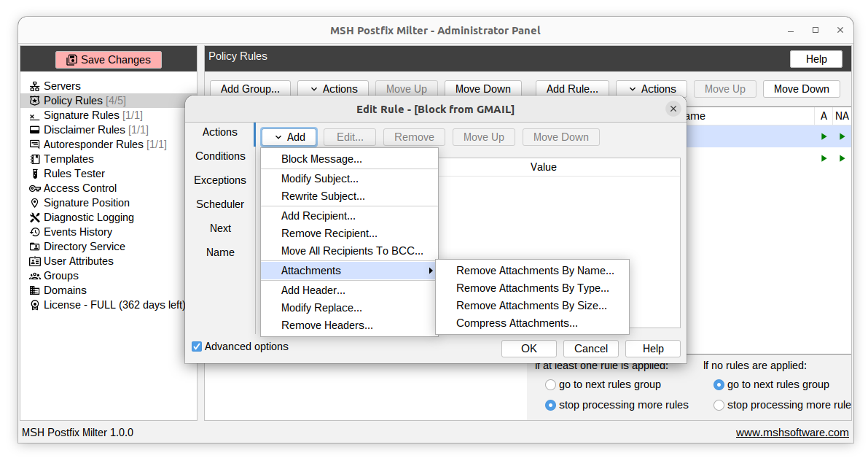Select 'stop processing more rules' if rule applied
Image resolution: width=868 pixels, height=461 pixels.
pyautogui.click(x=550, y=405)
